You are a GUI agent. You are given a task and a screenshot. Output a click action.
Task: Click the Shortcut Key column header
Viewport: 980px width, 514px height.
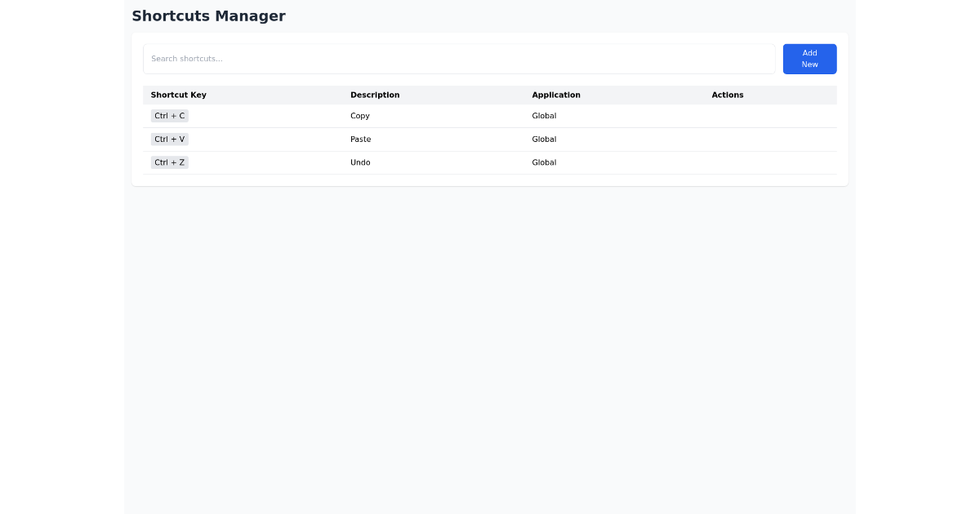178,95
